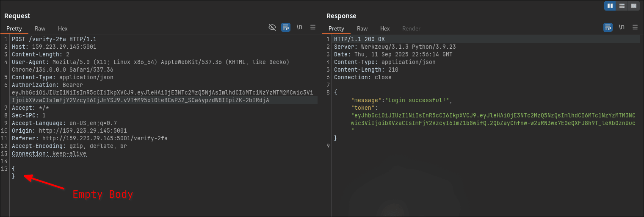
Task: Open the Raw tab in Request panel
Action: click(x=40, y=28)
